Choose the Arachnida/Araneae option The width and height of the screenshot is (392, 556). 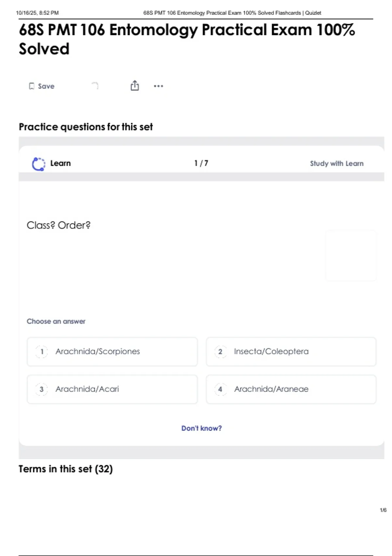(291, 389)
